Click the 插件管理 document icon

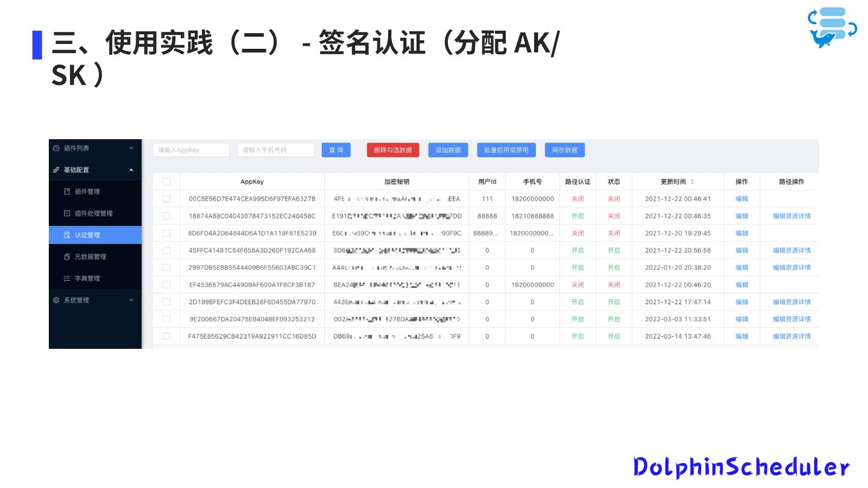[67, 192]
